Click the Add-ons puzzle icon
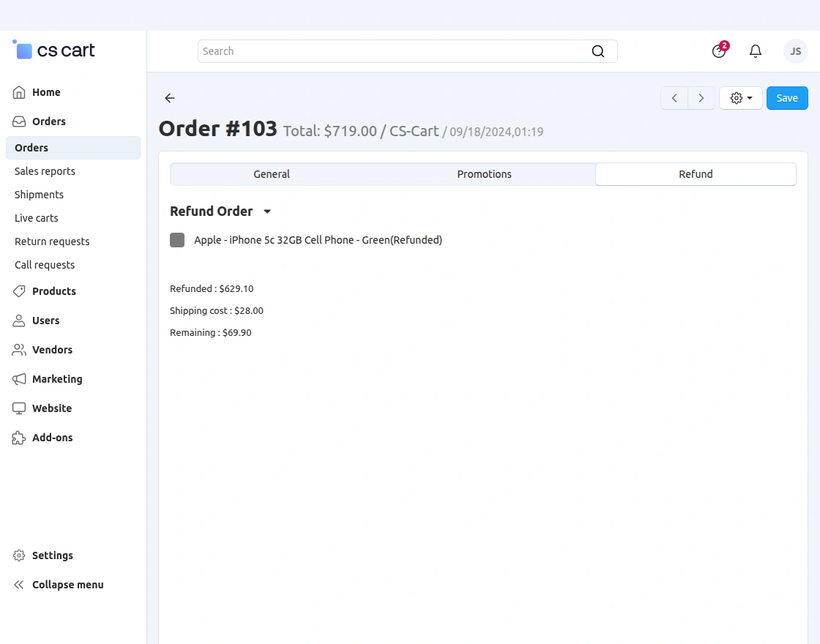Screen dimensions: 820x644 coord(19,438)
